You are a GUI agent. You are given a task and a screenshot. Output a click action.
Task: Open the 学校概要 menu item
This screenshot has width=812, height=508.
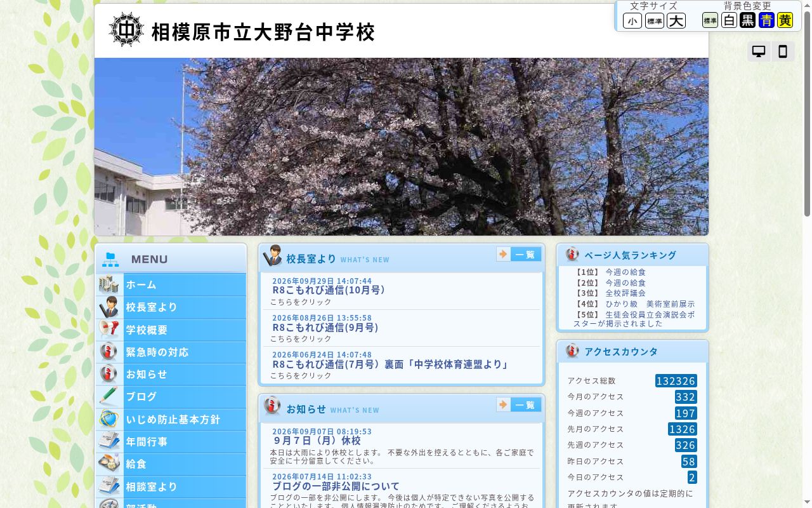[x=171, y=330]
